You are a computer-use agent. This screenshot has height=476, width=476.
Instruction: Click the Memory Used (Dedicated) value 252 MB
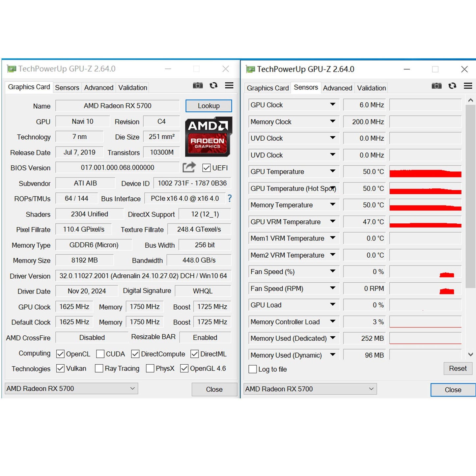tap(365, 338)
